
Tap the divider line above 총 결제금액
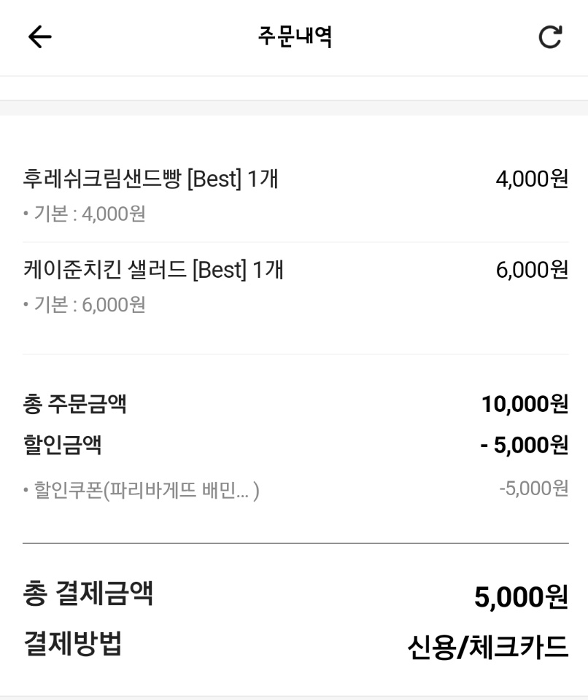coord(295,543)
